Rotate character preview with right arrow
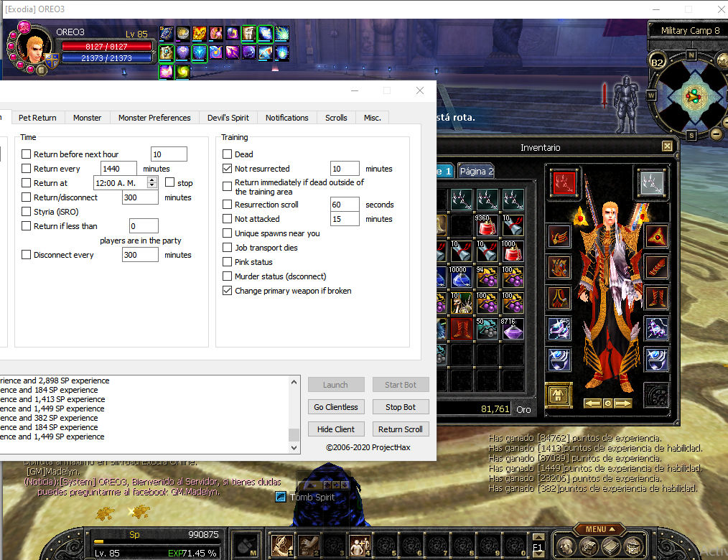The image size is (728, 560). coord(622,403)
